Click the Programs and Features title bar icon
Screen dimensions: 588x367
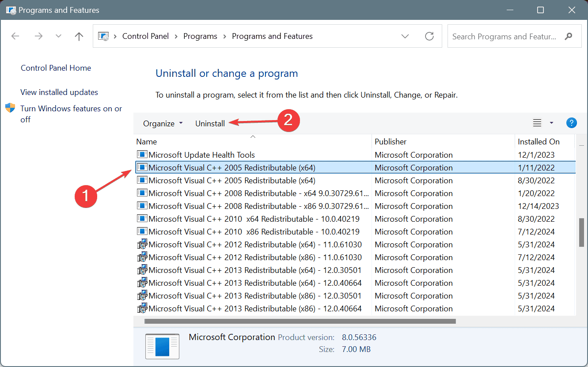(11, 10)
